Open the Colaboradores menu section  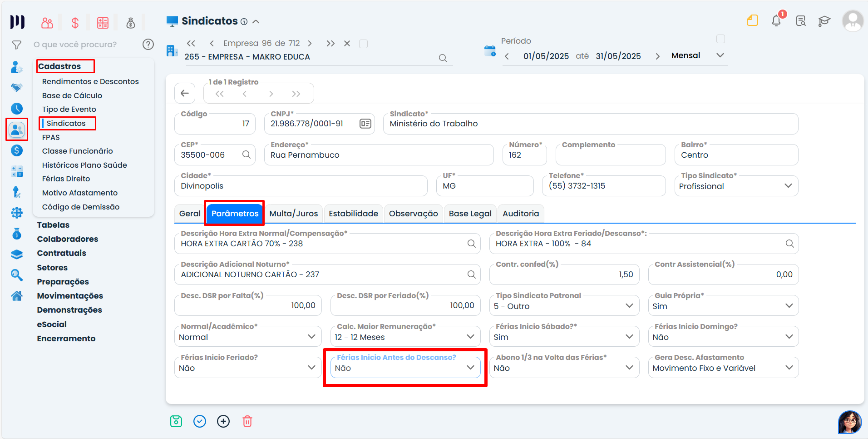point(68,239)
